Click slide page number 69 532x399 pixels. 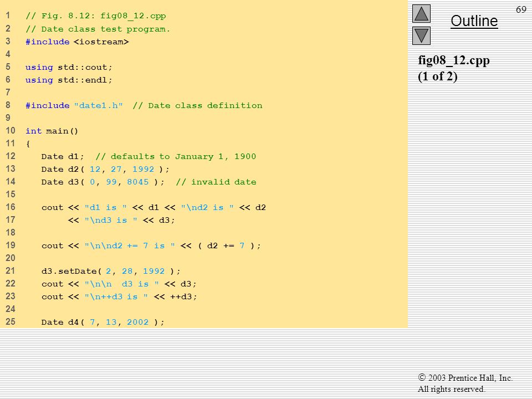pos(521,9)
